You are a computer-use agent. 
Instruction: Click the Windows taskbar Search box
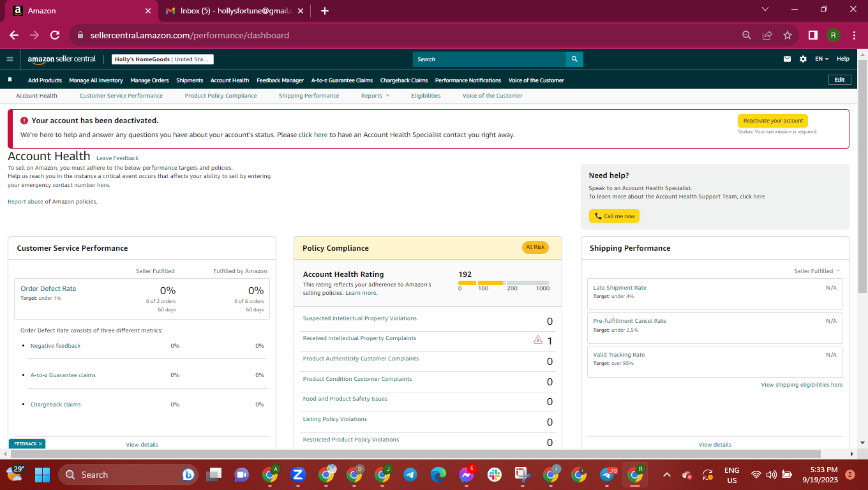(128, 475)
